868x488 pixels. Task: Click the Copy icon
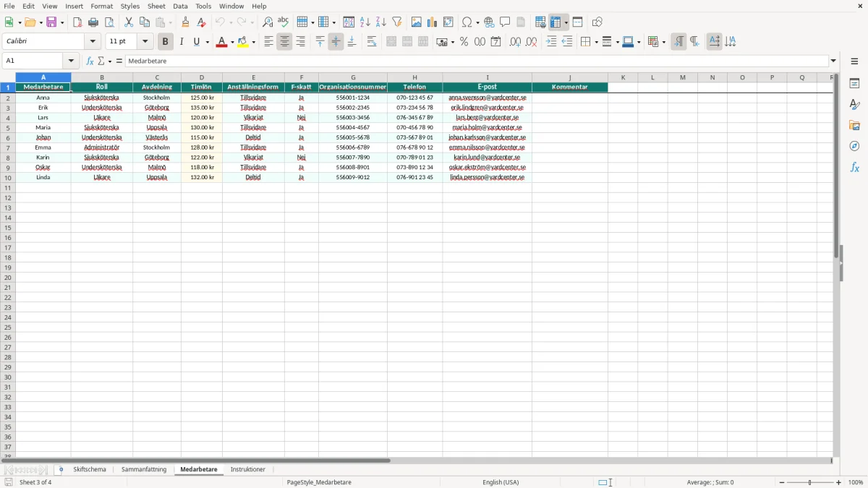tap(145, 22)
